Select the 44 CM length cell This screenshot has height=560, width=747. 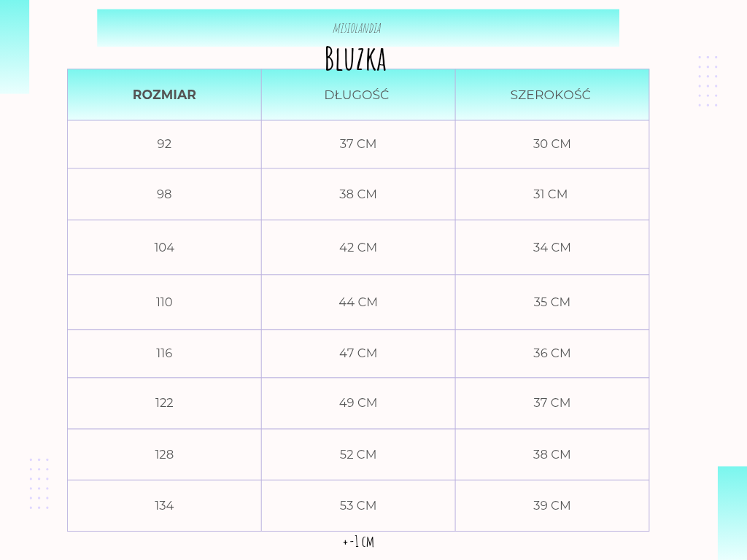(x=358, y=302)
